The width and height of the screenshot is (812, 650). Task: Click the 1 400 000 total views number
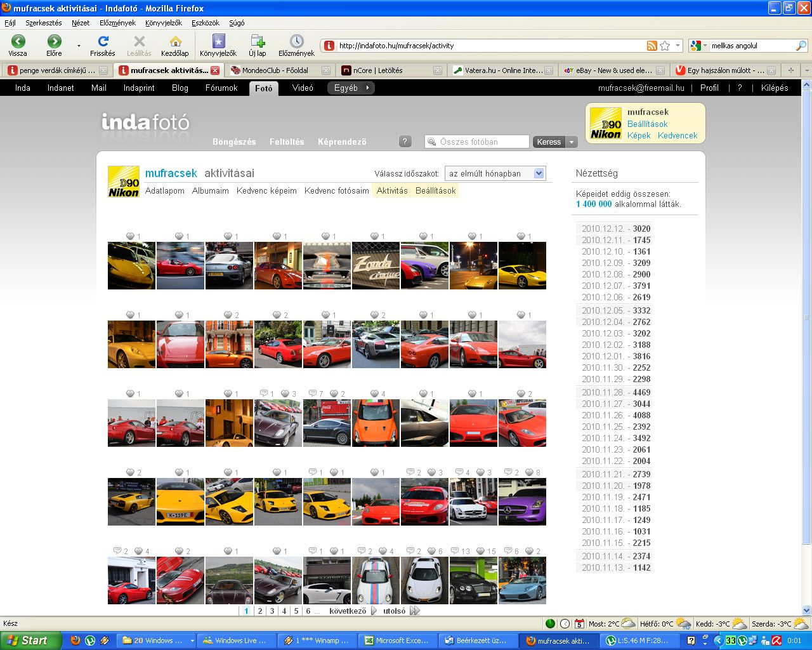coord(594,204)
